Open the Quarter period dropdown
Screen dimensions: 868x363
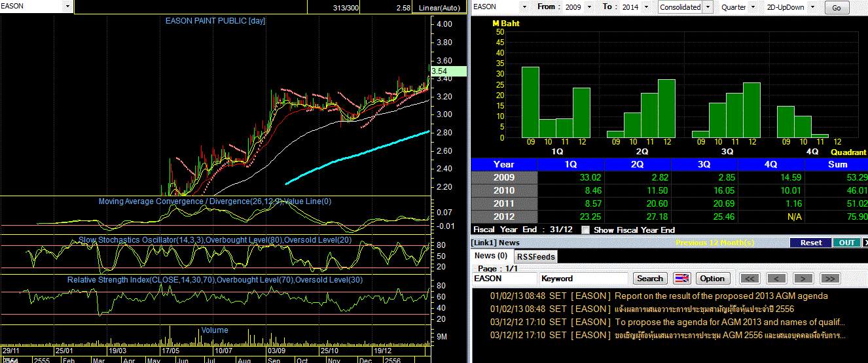click(x=753, y=7)
